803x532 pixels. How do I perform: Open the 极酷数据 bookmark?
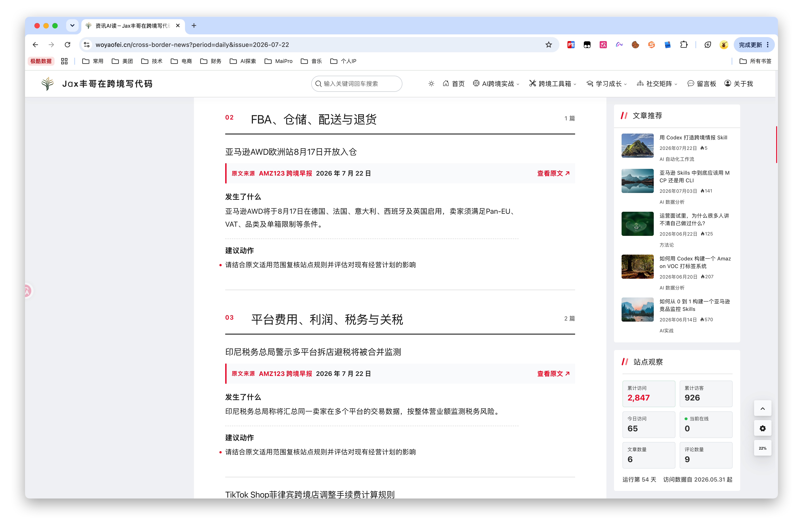click(x=41, y=61)
